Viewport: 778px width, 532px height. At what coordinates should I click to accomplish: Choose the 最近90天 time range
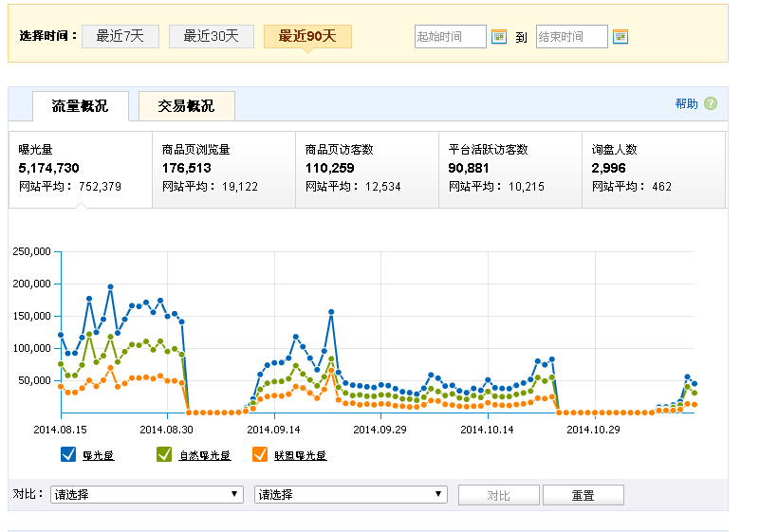307,36
